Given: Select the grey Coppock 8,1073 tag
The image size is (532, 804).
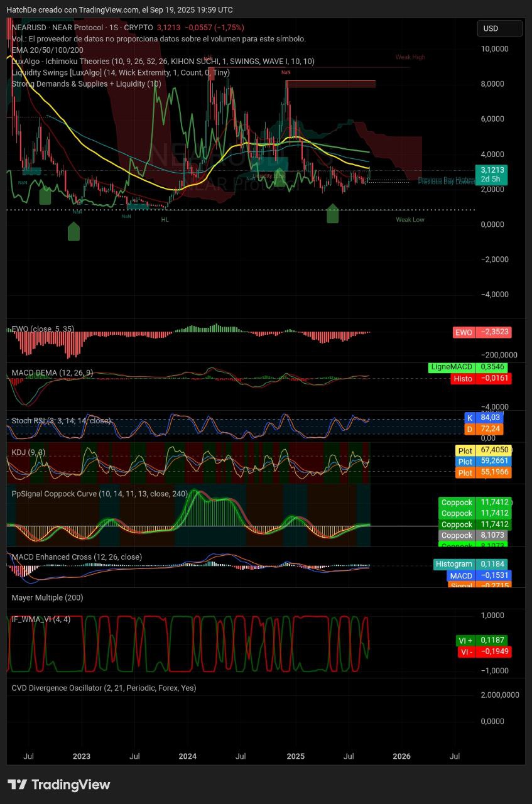Looking at the screenshot, I should pyautogui.click(x=473, y=536).
